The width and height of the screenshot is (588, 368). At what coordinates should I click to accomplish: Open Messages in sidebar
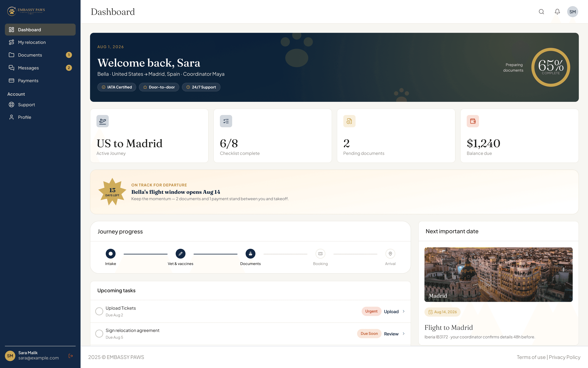click(x=40, y=68)
